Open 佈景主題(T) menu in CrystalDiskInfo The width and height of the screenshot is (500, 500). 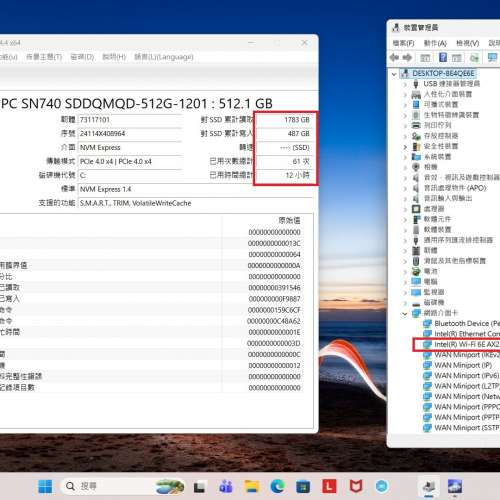[x=44, y=57]
